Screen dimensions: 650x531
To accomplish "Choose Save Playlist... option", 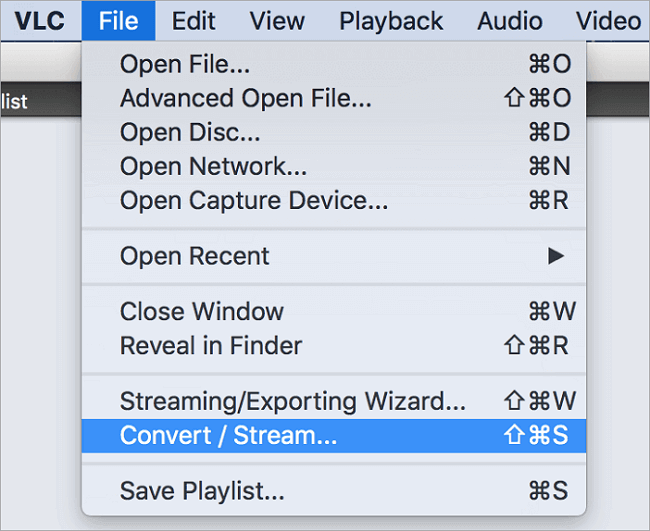I will (x=202, y=491).
